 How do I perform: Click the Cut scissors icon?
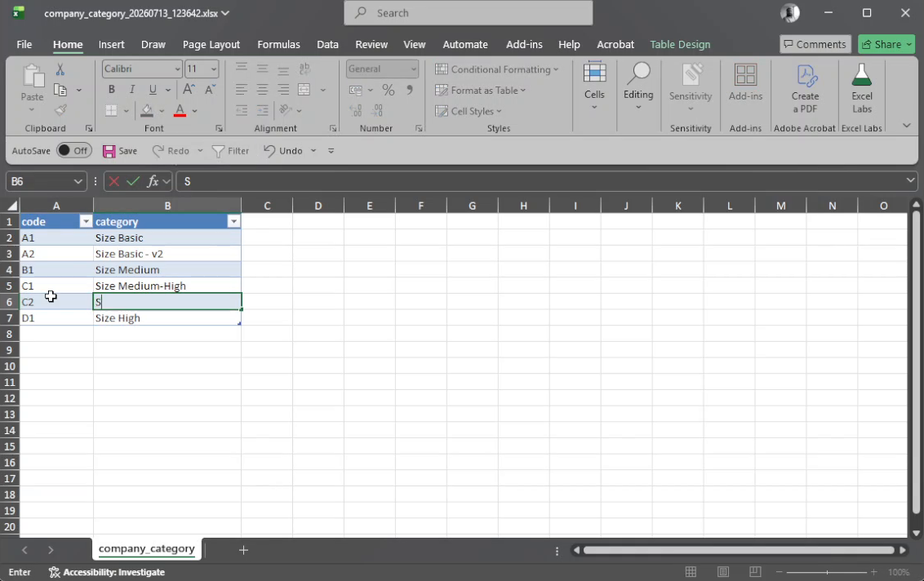point(60,69)
